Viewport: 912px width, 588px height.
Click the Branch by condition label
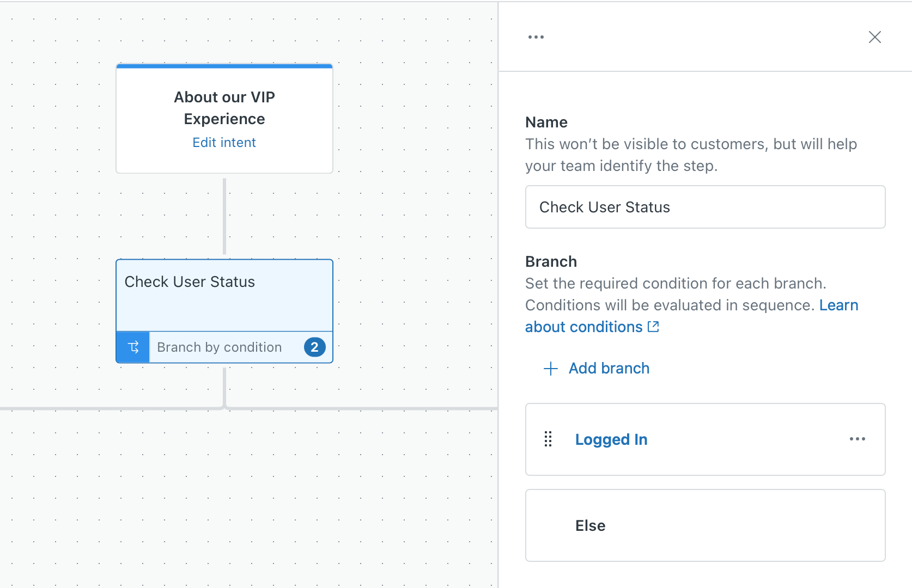point(219,347)
